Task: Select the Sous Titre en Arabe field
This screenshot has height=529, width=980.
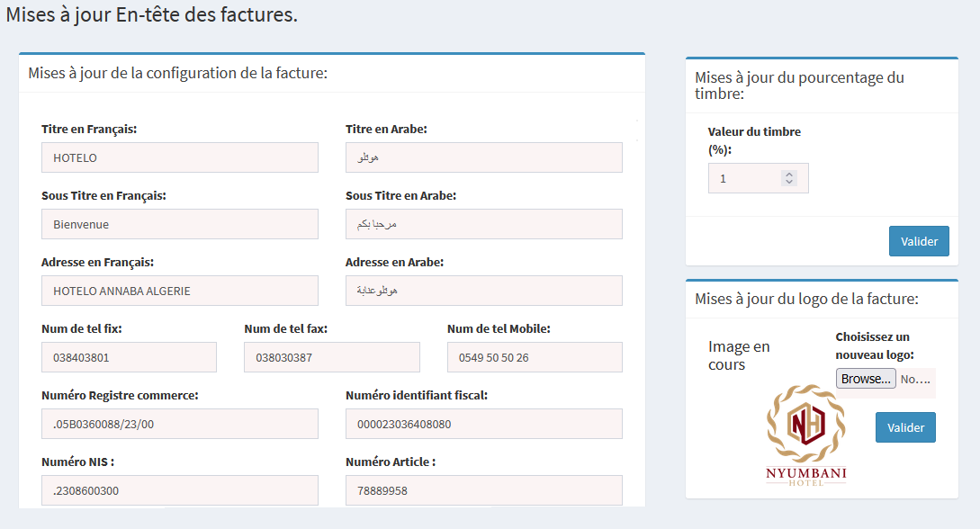Action: 483,224
